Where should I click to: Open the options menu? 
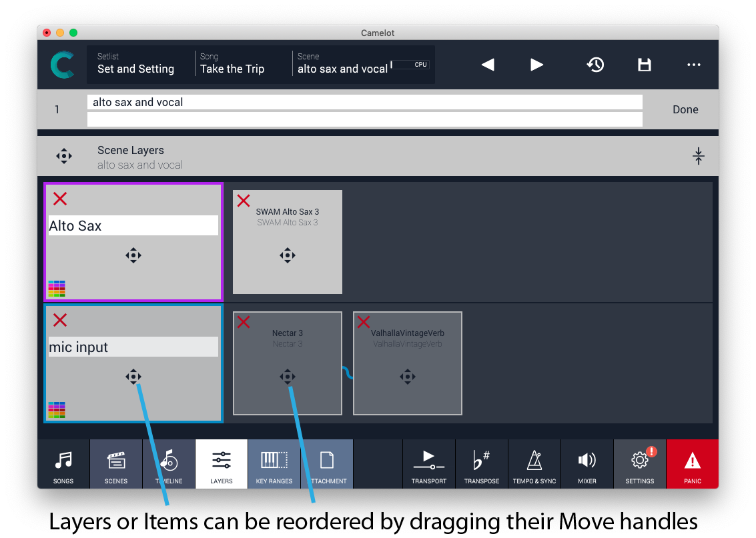(x=693, y=64)
